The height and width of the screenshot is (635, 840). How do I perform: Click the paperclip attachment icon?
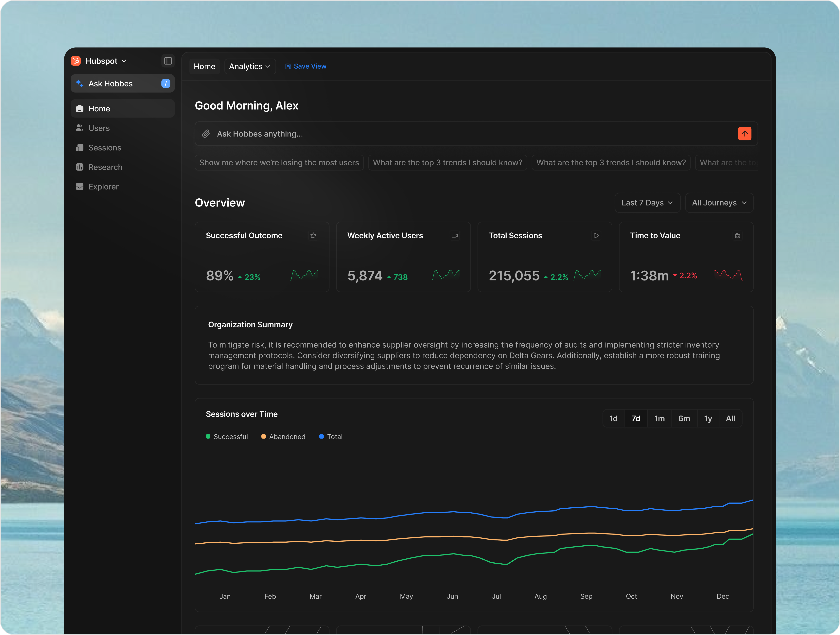coord(206,134)
